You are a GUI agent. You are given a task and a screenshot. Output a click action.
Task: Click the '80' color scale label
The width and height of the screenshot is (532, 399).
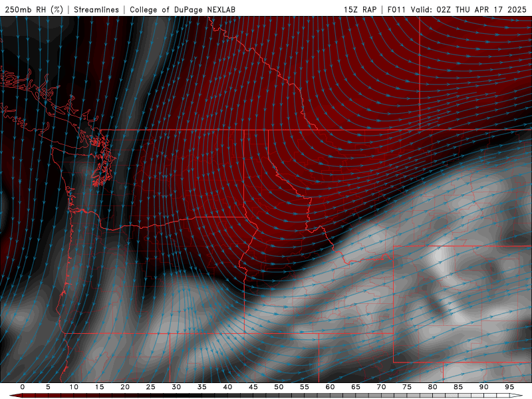432,387
